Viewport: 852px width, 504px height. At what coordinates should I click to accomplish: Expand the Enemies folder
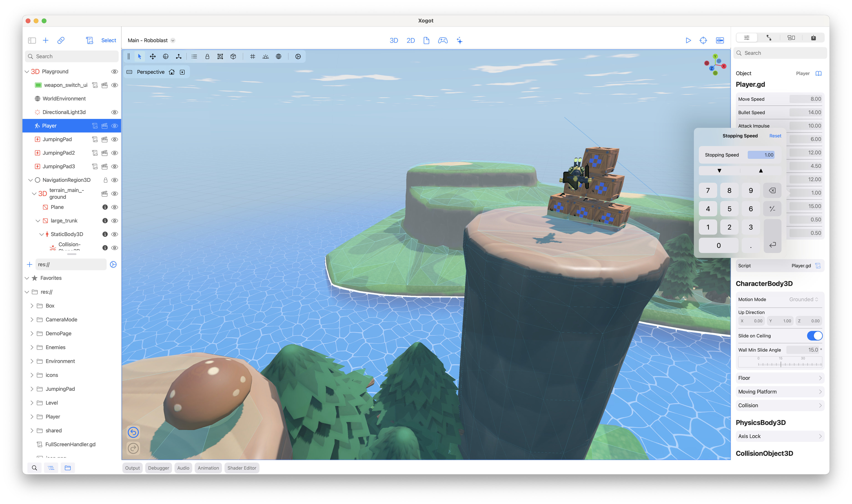(32, 347)
